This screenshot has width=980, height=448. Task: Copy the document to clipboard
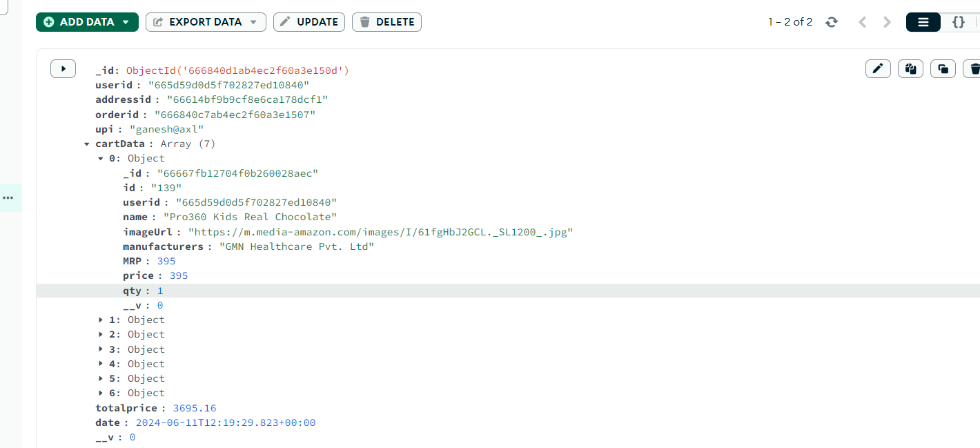click(x=910, y=68)
